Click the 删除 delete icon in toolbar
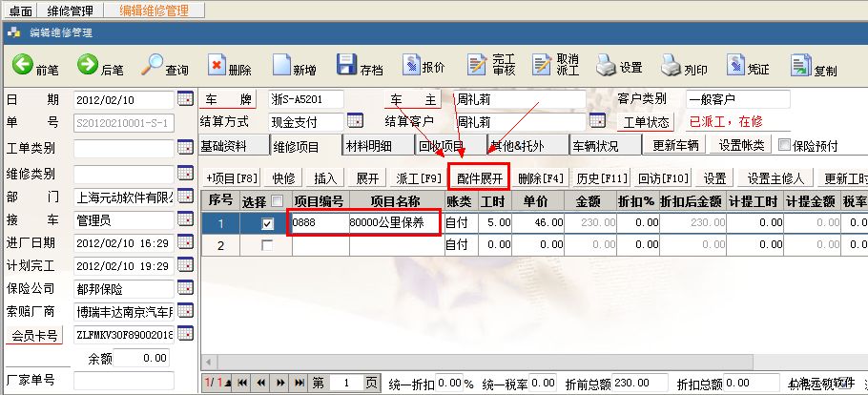The image size is (868, 395). [217, 66]
